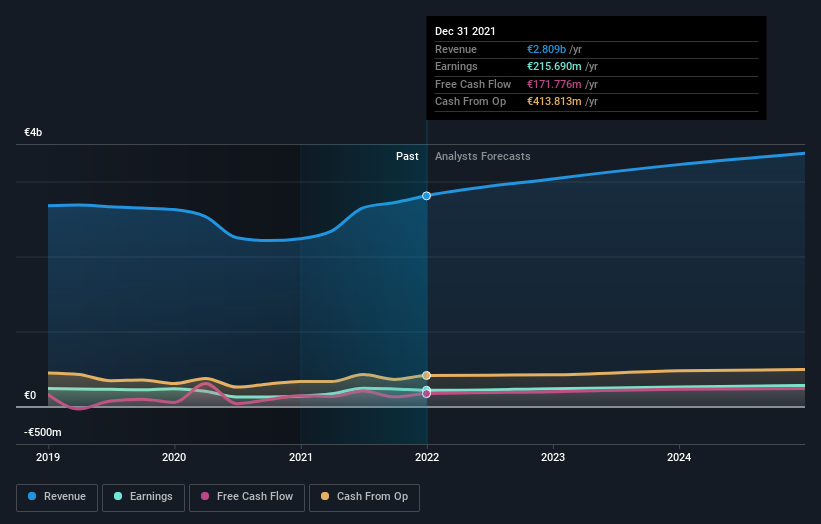Viewport: 821px width, 524px height.
Task: Toggle the Free Cash Flow legend button
Action: click(247, 497)
